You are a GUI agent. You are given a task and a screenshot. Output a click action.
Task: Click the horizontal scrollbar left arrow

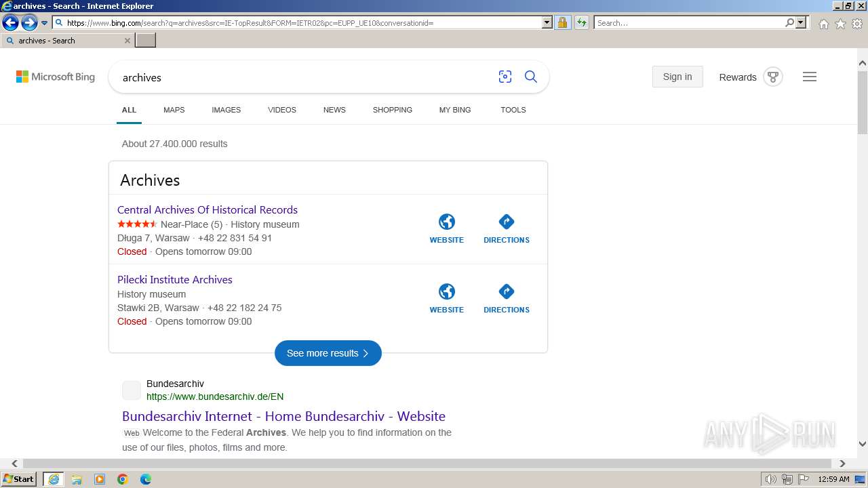coord(14,464)
